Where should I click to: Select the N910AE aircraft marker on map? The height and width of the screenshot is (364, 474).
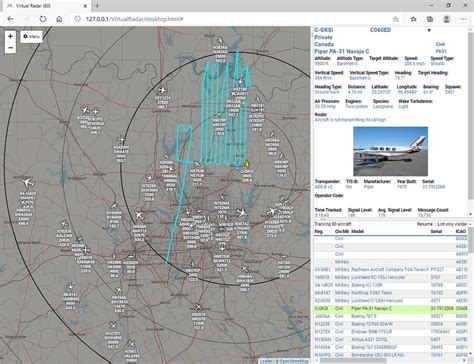(119, 291)
